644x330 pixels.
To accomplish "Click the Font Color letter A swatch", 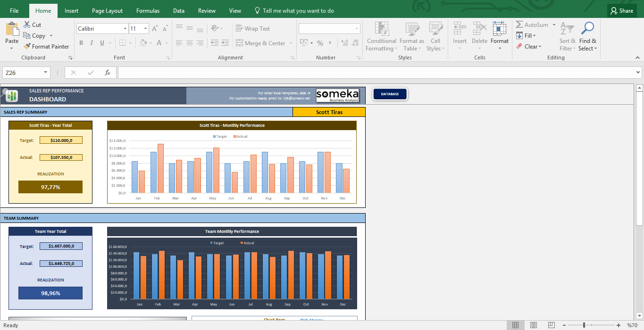I will 160,43.
